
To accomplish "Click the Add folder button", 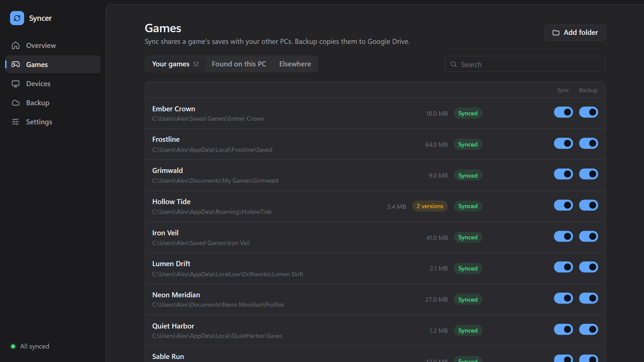I will (x=575, y=33).
